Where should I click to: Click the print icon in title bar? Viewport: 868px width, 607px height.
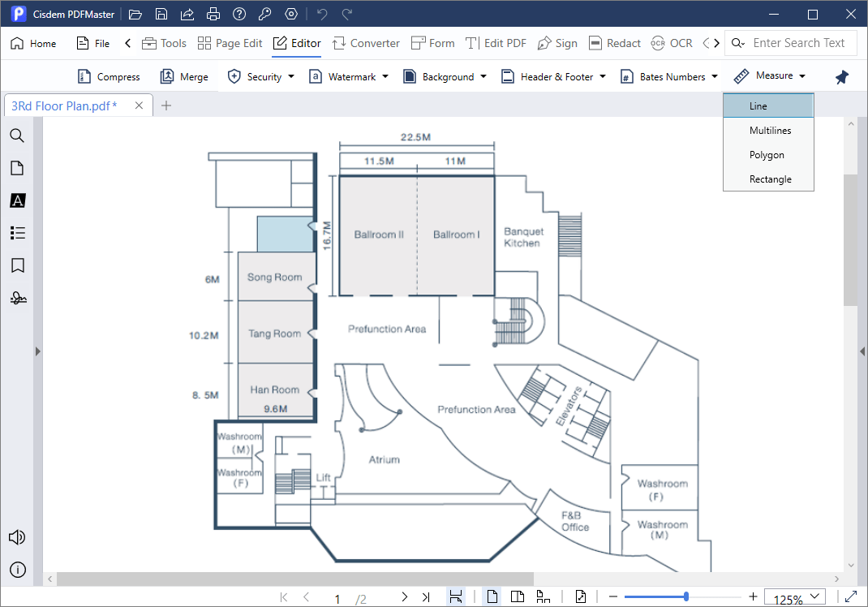pos(213,14)
